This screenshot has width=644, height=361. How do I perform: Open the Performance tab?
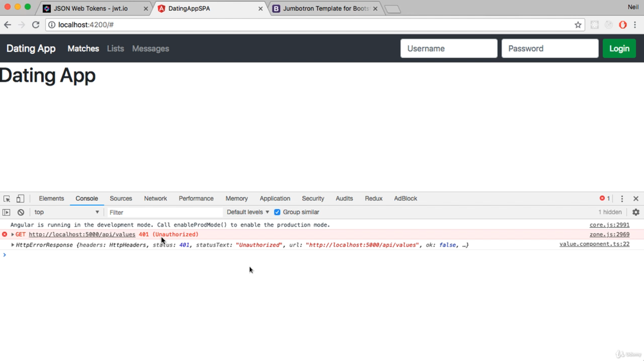196,199
